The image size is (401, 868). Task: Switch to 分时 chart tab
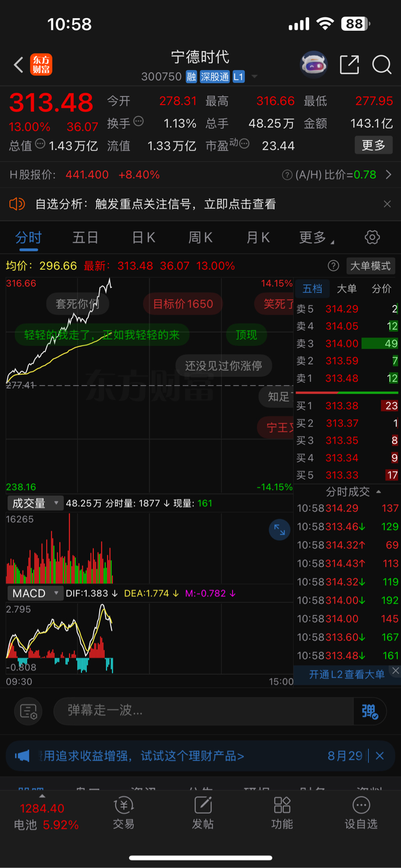point(29,238)
